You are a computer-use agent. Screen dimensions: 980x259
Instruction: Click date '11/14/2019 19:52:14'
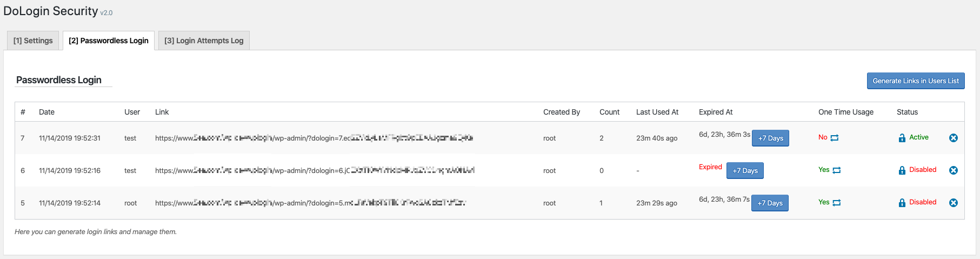click(70, 203)
